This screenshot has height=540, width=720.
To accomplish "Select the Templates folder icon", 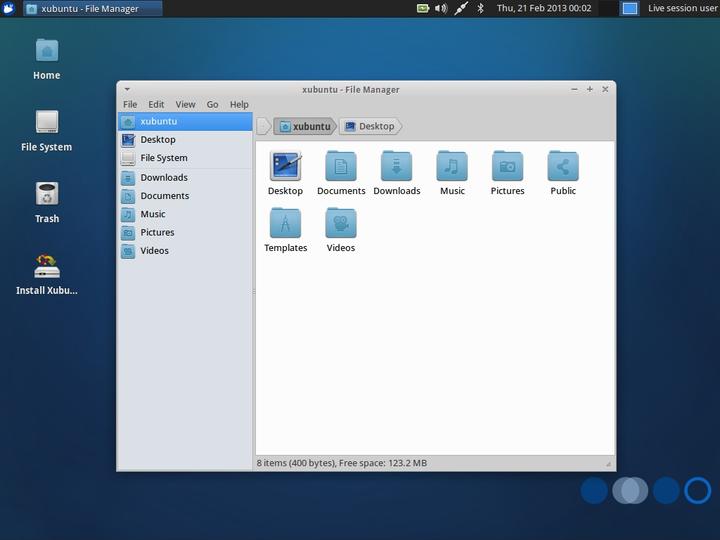I will point(285,223).
